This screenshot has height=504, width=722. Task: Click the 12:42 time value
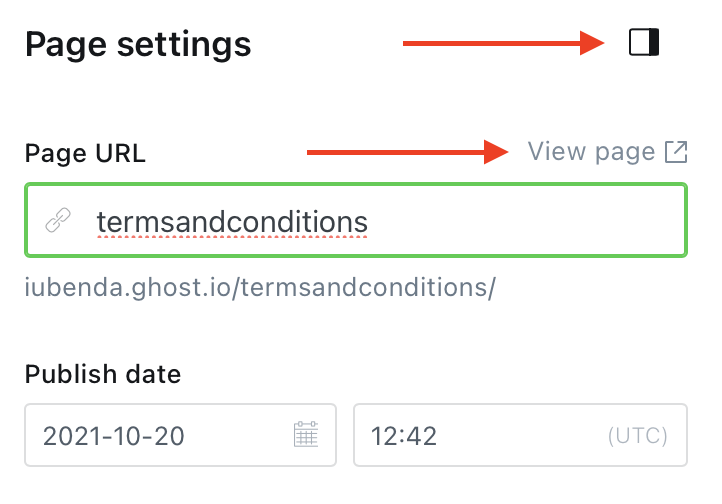[404, 436]
